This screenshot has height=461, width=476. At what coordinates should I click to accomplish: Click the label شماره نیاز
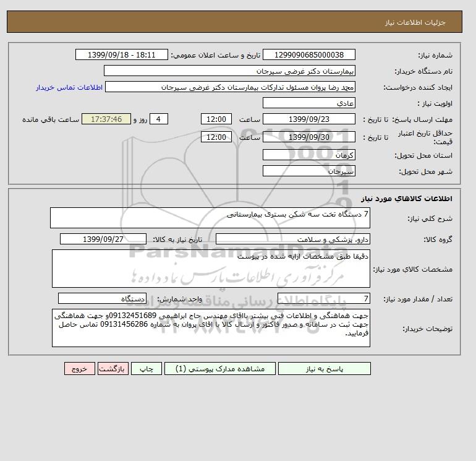coord(435,55)
